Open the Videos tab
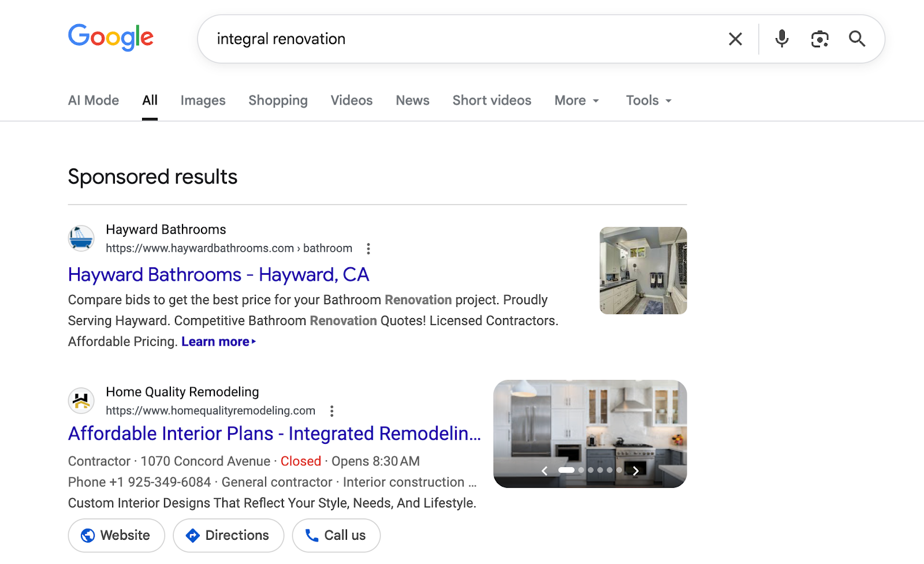This screenshot has height=564, width=924. coord(352,100)
